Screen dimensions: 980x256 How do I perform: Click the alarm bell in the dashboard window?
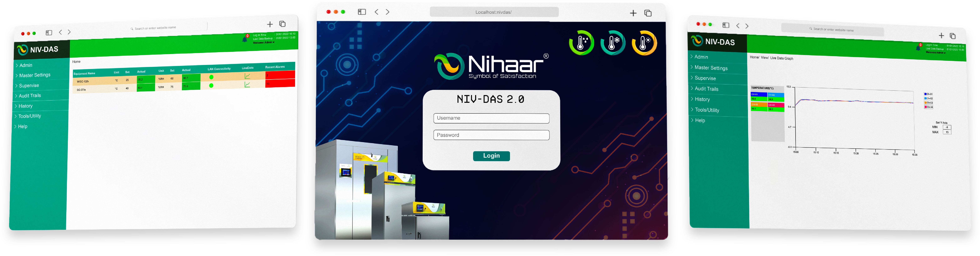(245, 39)
